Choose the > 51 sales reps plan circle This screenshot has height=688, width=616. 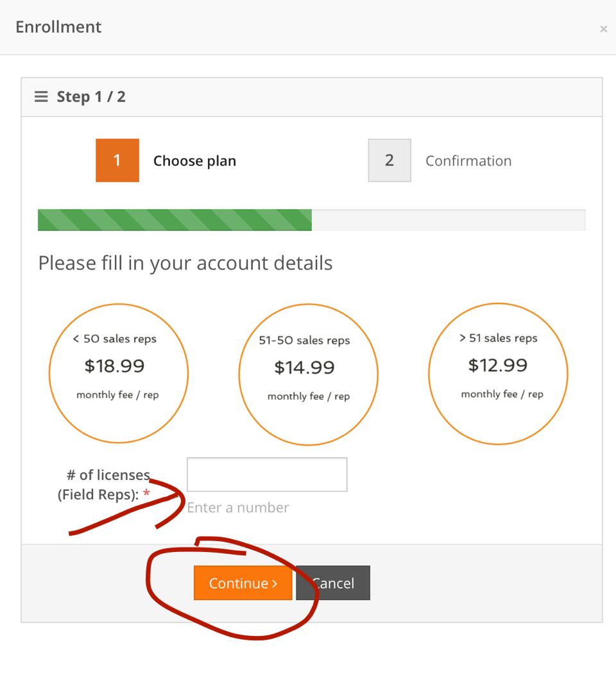(x=498, y=373)
